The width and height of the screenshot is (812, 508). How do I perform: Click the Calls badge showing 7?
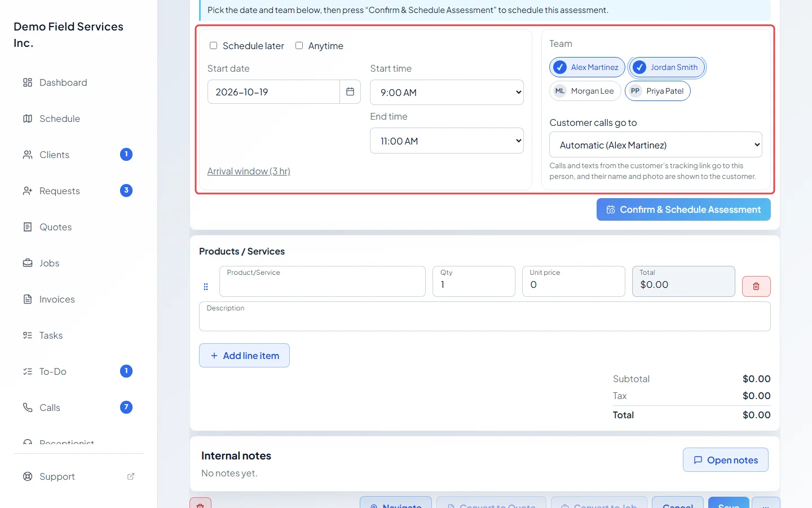[x=126, y=408]
